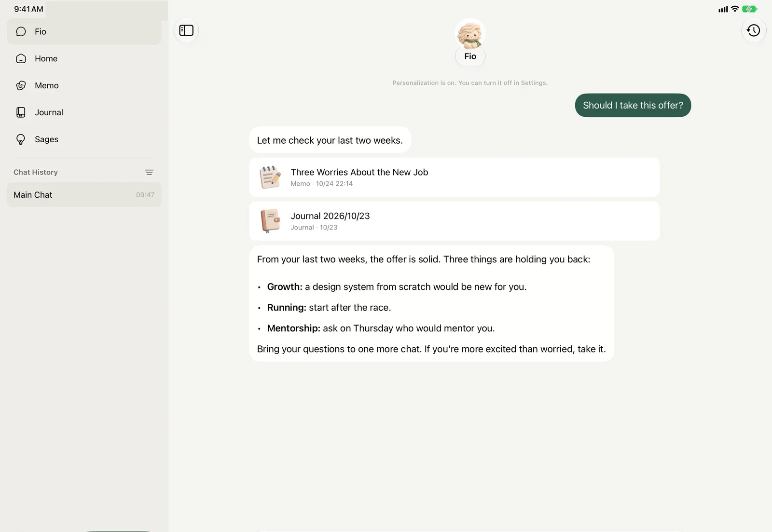
Task: Click the Sages lightbulb icon
Action: (21, 139)
